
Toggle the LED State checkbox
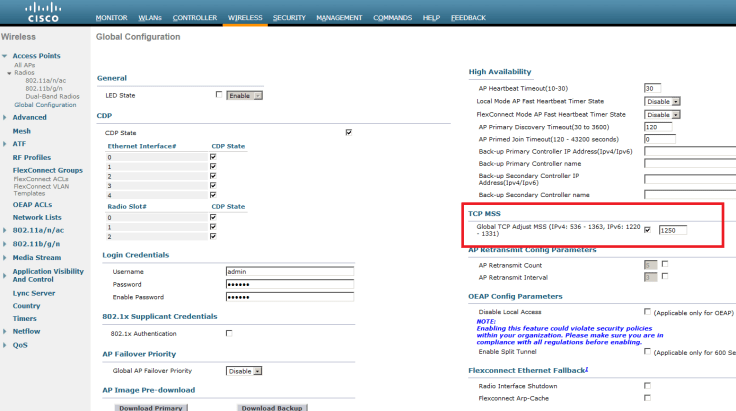219,95
